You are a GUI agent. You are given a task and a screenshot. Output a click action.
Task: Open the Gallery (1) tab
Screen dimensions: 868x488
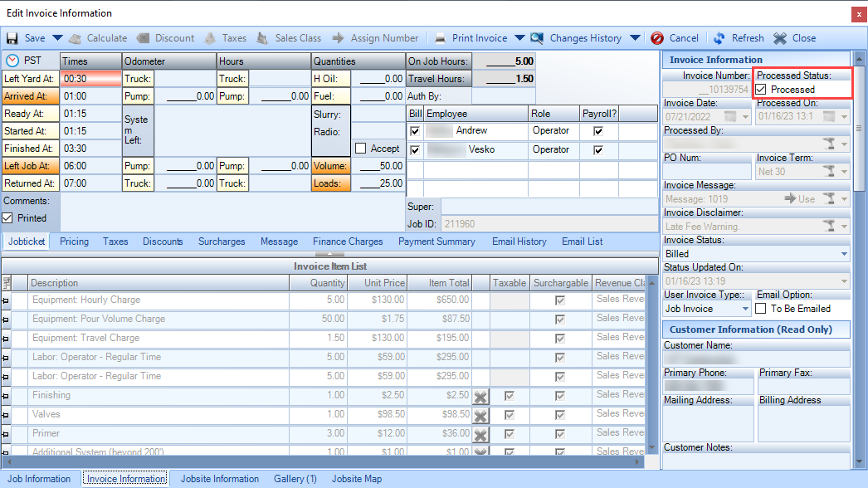(x=295, y=479)
